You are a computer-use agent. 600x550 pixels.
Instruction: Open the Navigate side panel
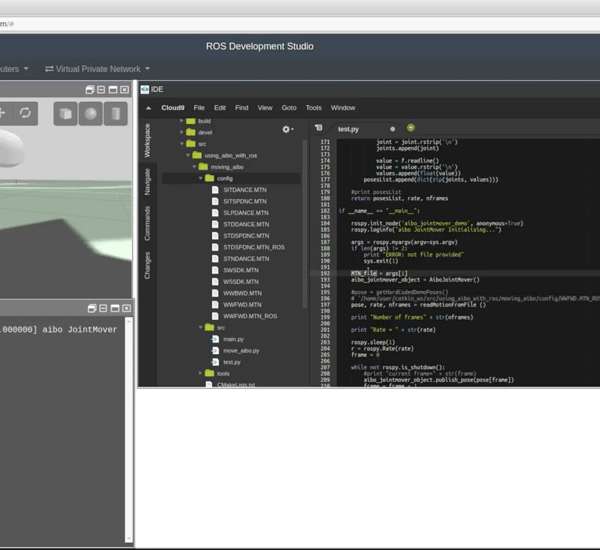click(x=147, y=182)
